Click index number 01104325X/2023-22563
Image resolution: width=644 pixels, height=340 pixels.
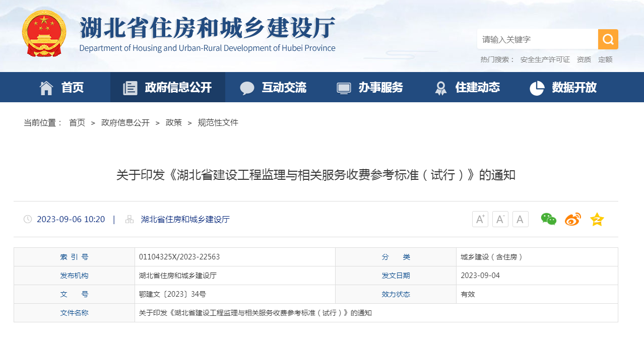click(179, 257)
